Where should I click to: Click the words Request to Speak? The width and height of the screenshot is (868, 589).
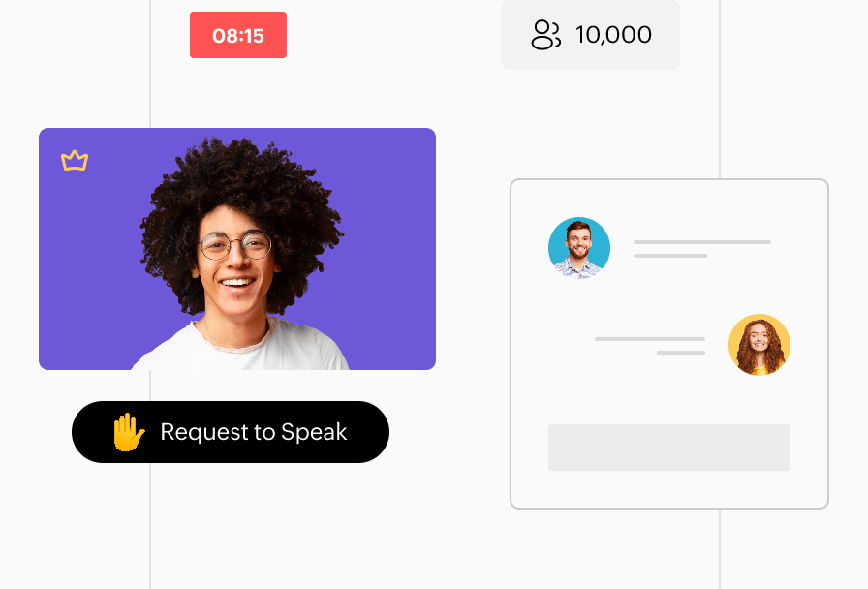(x=254, y=432)
